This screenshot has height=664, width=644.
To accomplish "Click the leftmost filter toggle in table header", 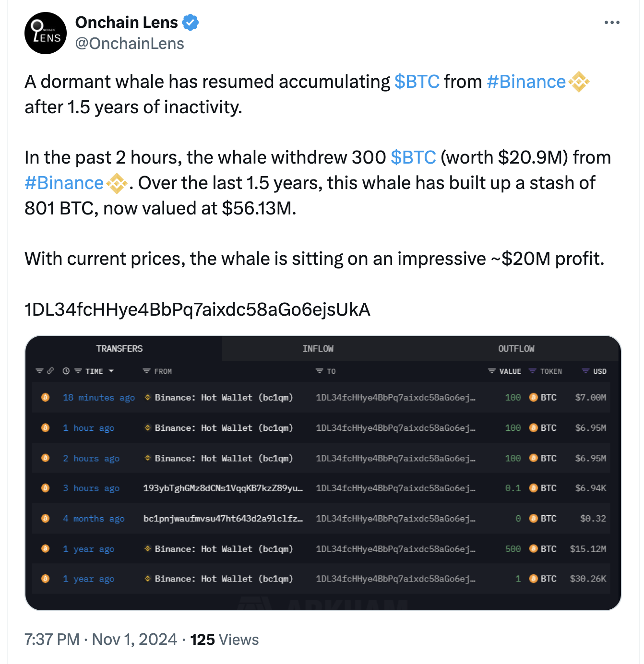I will tap(38, 370).
